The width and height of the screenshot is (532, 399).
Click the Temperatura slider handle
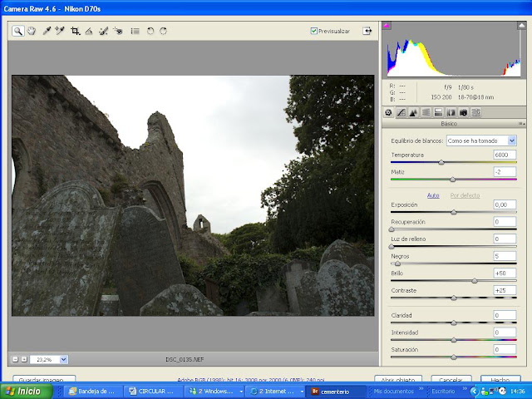point(441,162)
